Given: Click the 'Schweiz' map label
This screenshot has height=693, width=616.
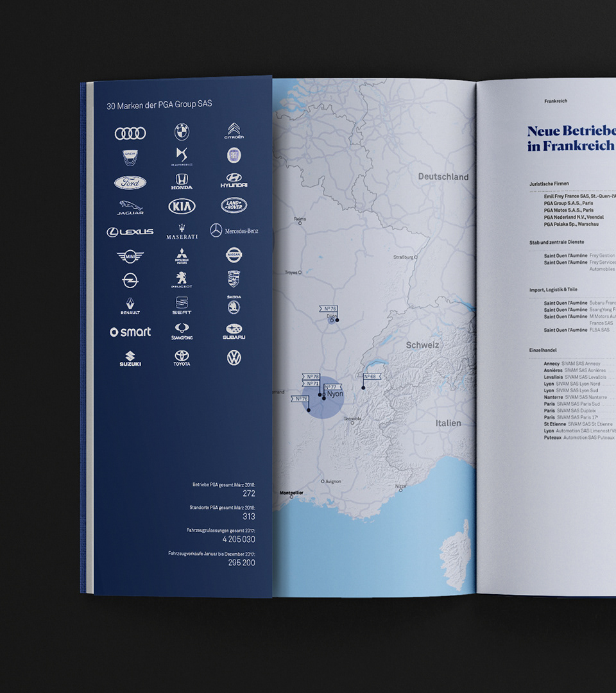Looking at the screenshot, I should (x=422, y=345).
